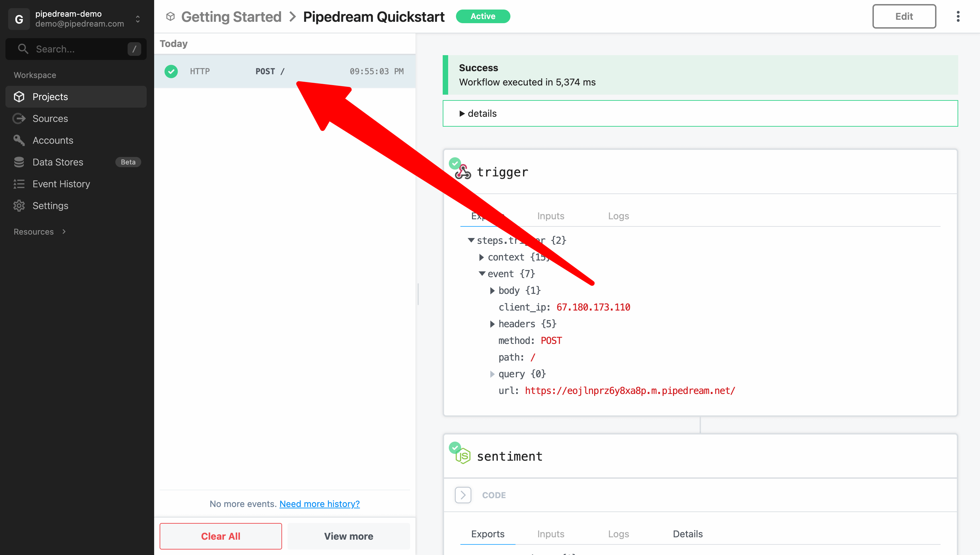This screenshot has height=555, width=980.
Task: Switch to the Inputs tab in trigger
Action: pos(551,216)
